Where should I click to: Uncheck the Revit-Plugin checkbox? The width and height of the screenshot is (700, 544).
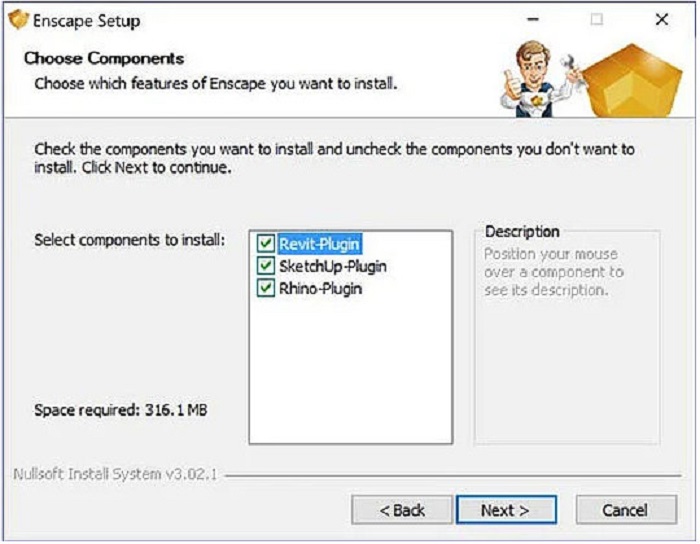click(266, 243)
